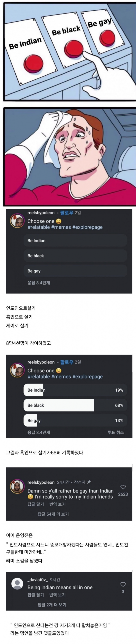
Task: Open reelsbypoleon avatar on pinned comment
Action: 17,486
